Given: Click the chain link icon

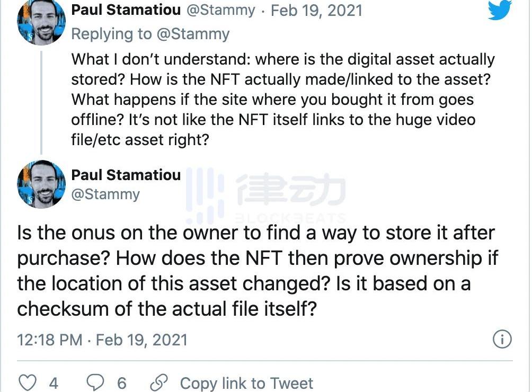Looking at the screenshot, I should coord(158,382).
